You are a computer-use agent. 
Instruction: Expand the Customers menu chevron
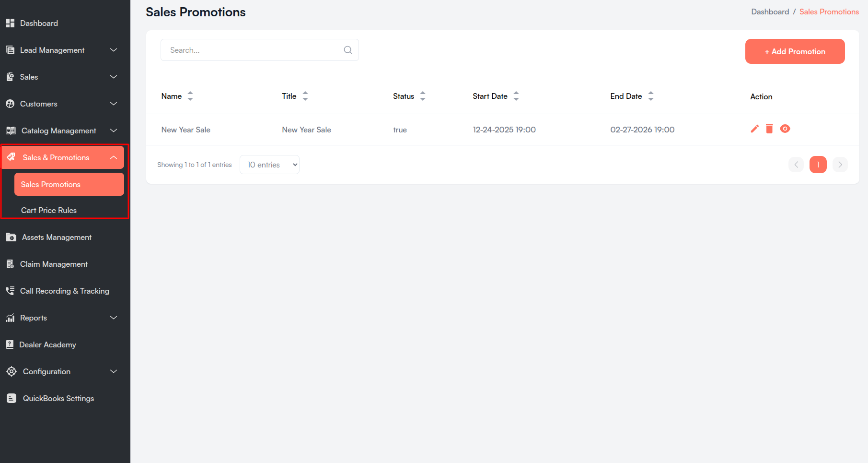(x=114, y=104)
